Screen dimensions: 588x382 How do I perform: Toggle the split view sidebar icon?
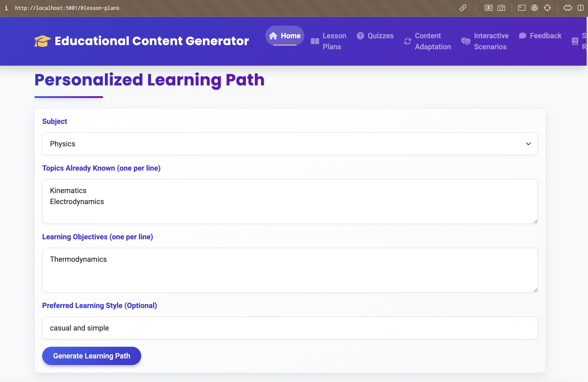click(x=580, y=8)
